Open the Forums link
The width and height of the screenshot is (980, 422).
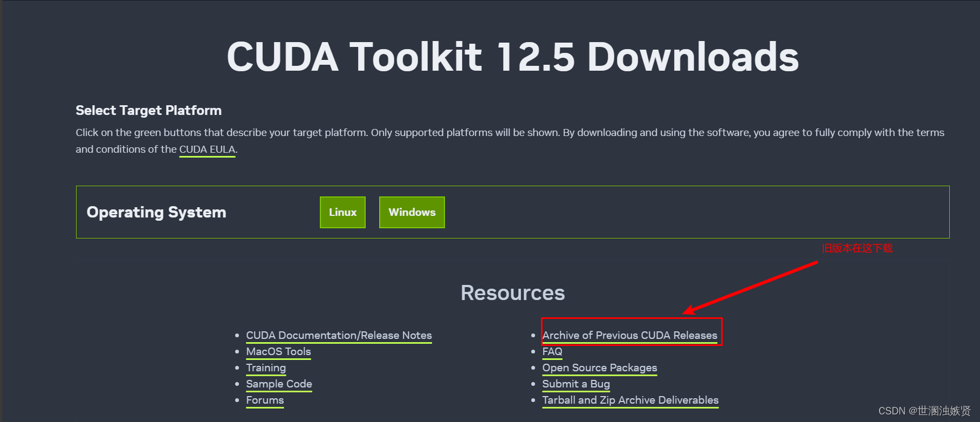(x=265, y=400)
